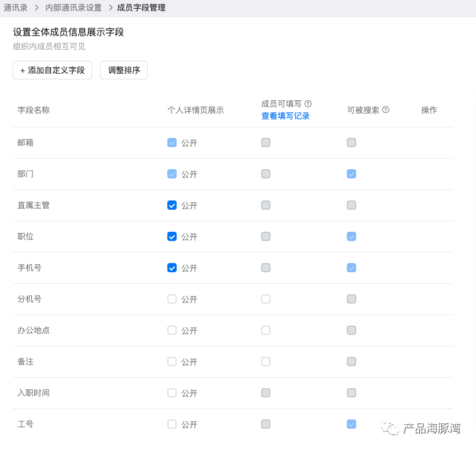Toggle 入职时间 member-fillable checkbox

tap(266, 393)
